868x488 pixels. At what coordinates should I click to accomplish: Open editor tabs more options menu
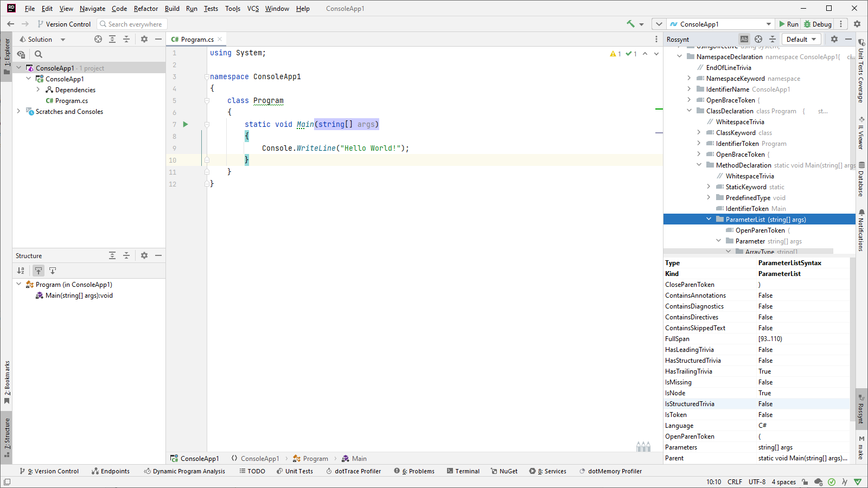(x=656, y=39)
